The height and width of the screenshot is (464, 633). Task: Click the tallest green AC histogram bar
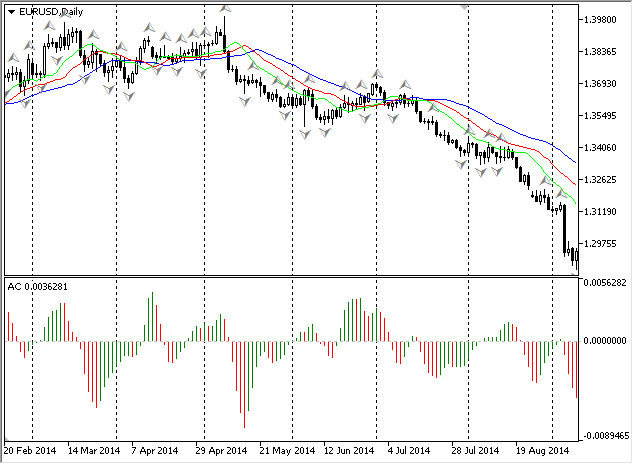pyautogui.click(x=152, y=317)
